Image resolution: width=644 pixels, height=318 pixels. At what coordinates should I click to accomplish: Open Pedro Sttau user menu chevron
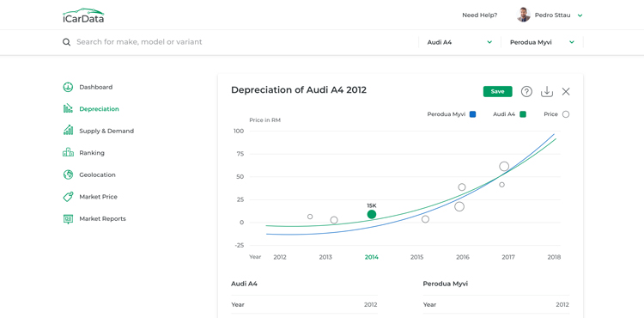tap(580, 15)
